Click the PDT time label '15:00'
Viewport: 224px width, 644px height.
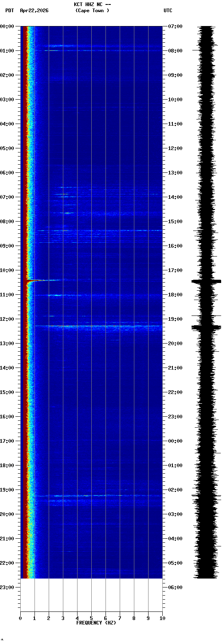tap(7, 392)
